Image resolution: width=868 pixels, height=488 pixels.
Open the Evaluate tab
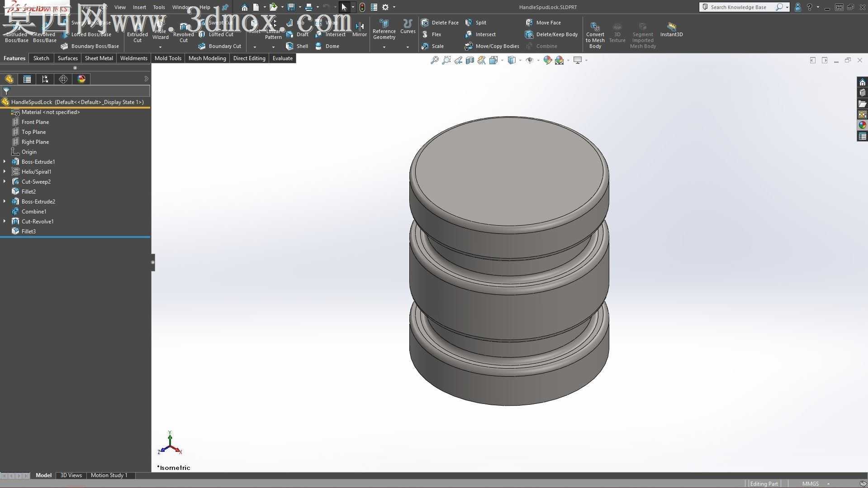(283, 58)
